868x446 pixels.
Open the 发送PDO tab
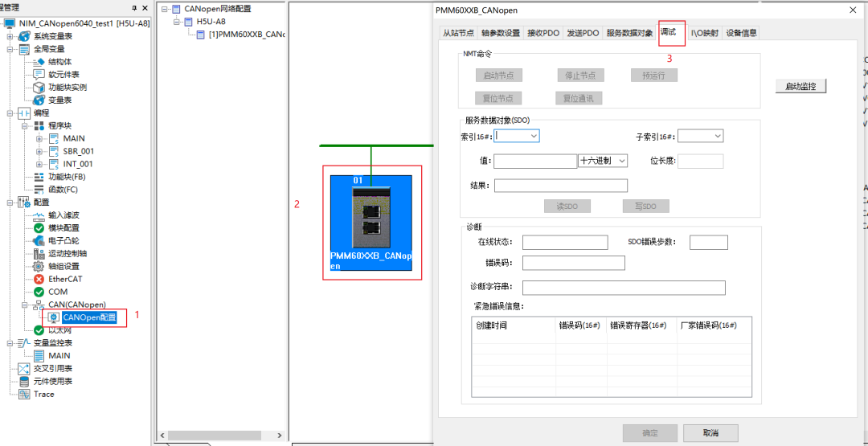pos(583,33)
